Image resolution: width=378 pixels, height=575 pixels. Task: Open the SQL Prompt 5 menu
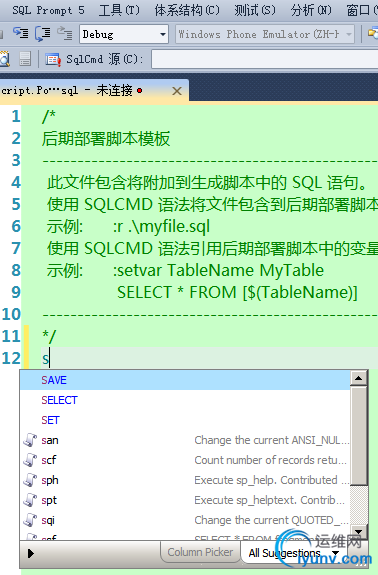(48, 10)
